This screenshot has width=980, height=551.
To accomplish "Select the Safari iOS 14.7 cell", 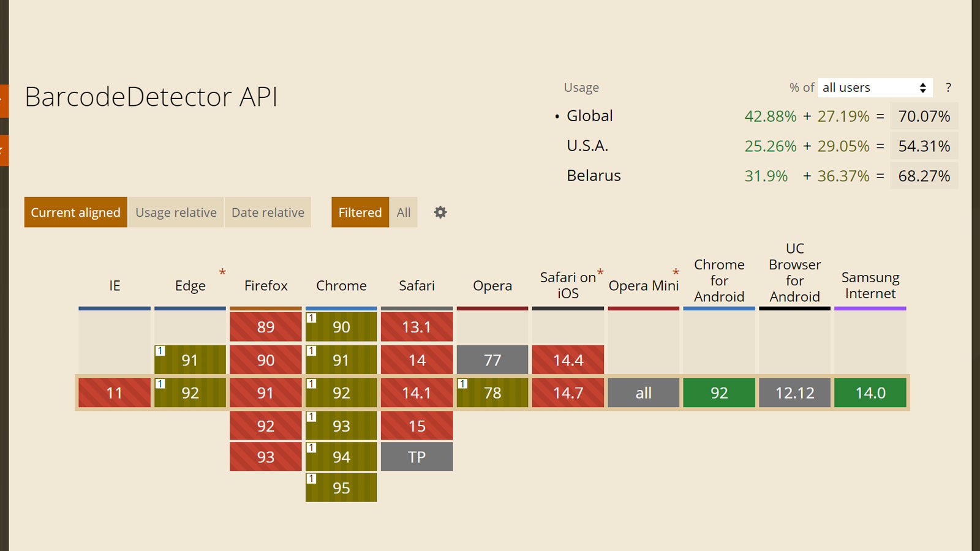I will 568,392.
